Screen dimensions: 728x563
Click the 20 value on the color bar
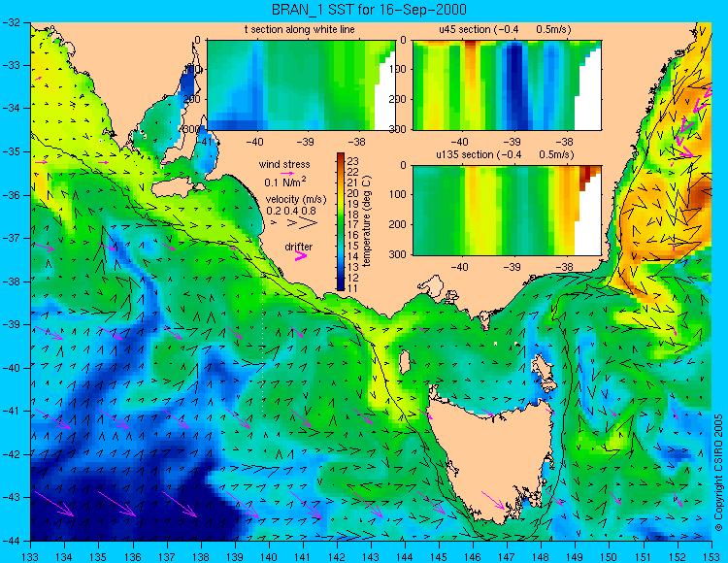click(x=353, y=192)
